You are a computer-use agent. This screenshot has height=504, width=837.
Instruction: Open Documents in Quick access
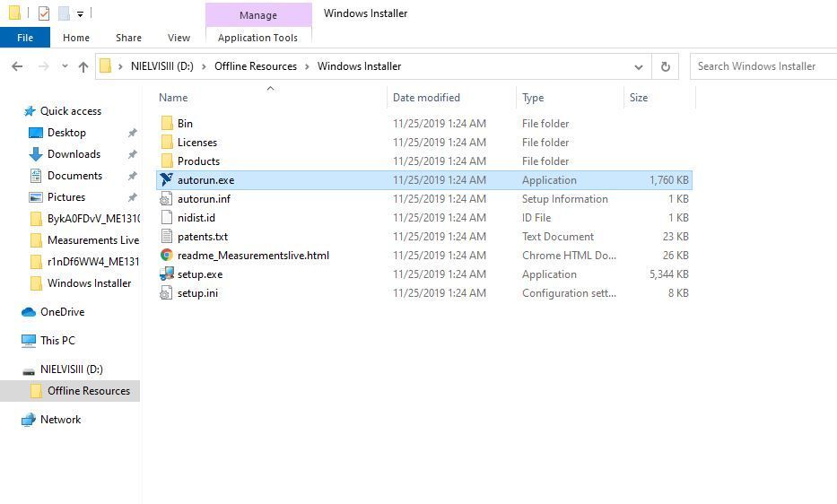74,176
